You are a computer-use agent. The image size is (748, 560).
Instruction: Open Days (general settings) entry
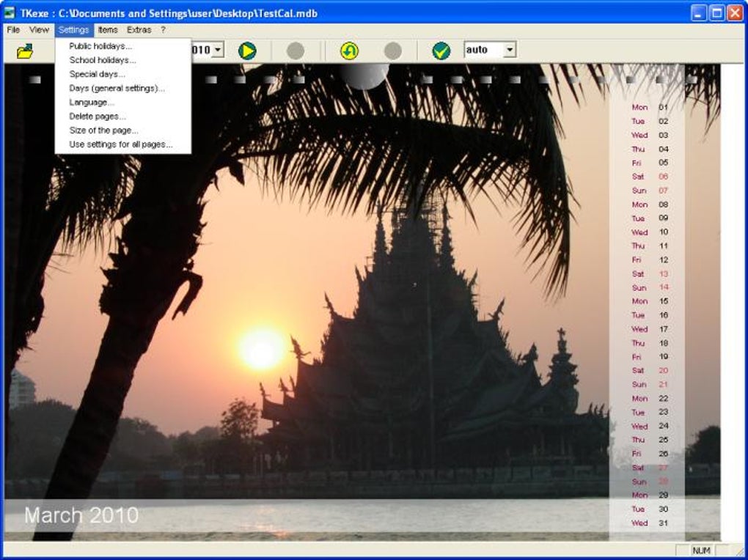pos(117,88)
